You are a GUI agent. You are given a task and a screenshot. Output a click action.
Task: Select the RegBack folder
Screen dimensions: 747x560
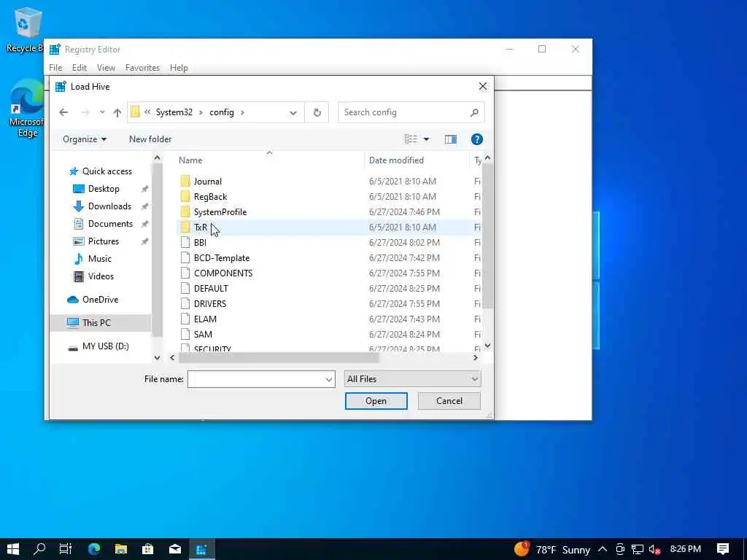[x=210, y=197]
